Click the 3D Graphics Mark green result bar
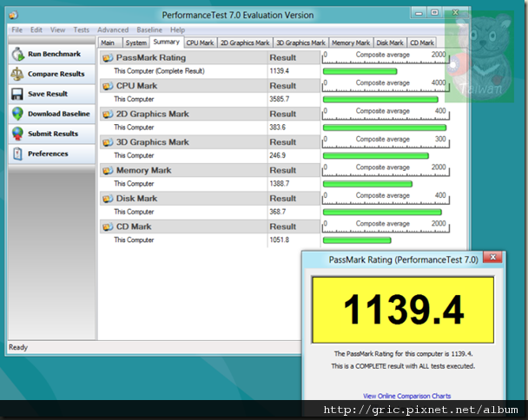 point(376,156)
